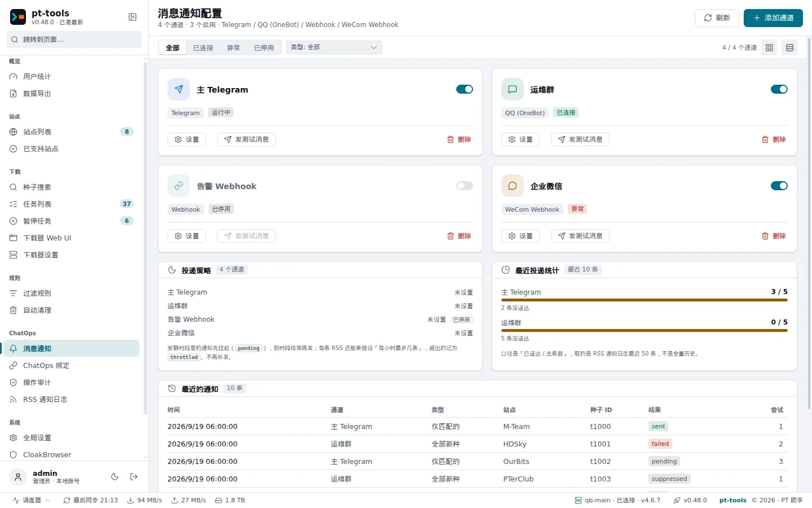This screenshot has height=508, width=812.
Task: Show all channels with 全部 tab
Action: point(173,48)
